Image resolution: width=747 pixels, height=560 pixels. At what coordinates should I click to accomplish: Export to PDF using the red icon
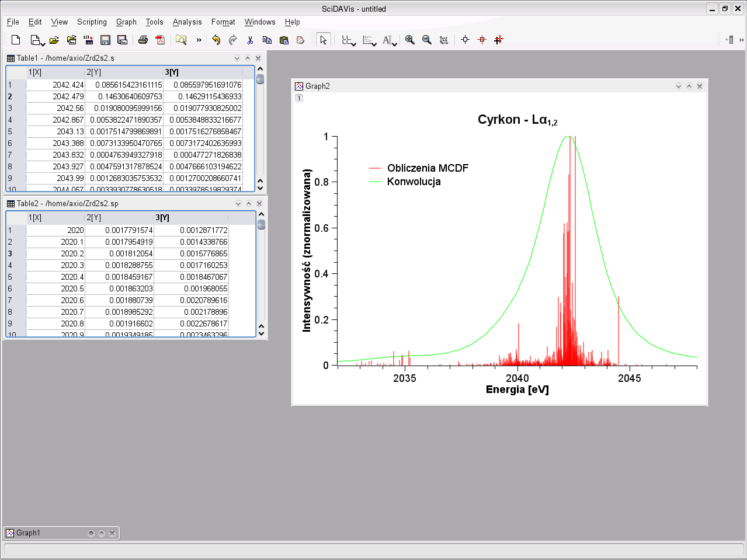160,40
